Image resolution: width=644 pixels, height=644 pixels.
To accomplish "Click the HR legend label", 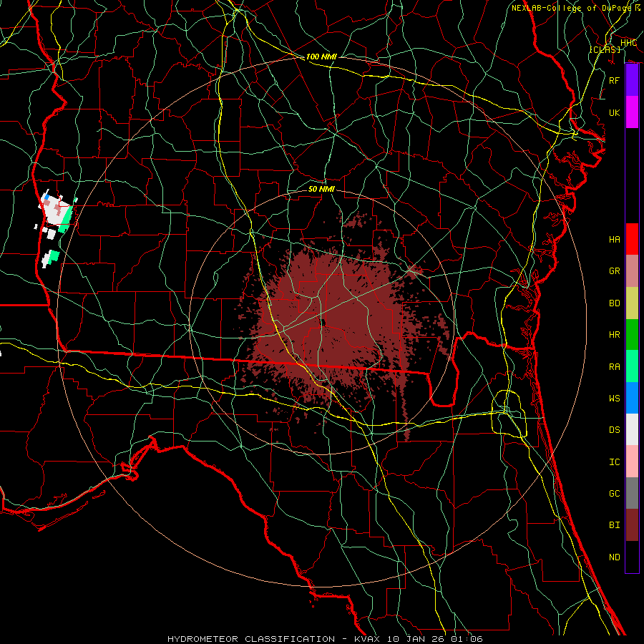I will tap(614, 335).
